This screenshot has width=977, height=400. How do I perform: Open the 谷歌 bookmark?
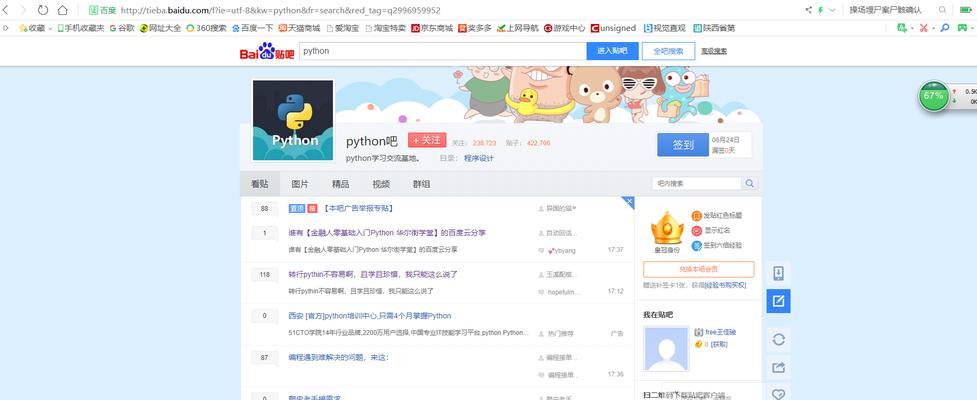pos(122,28)
